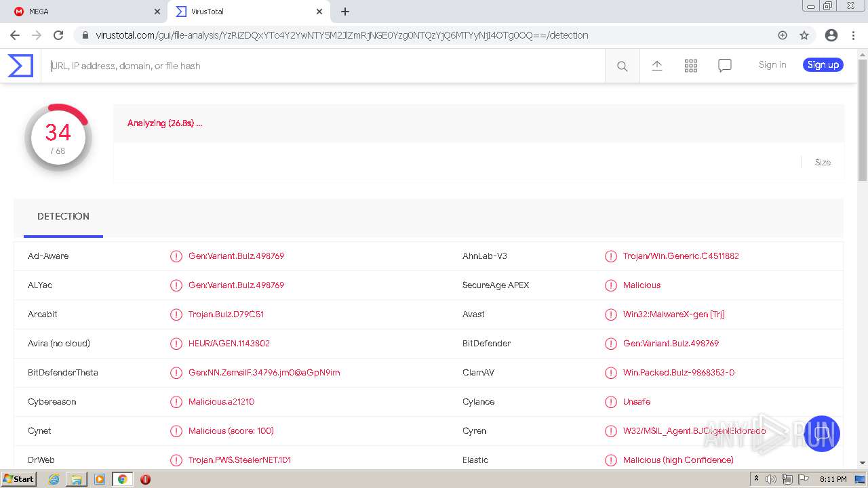Open media player taskbar icon

(x=100, y=479)
